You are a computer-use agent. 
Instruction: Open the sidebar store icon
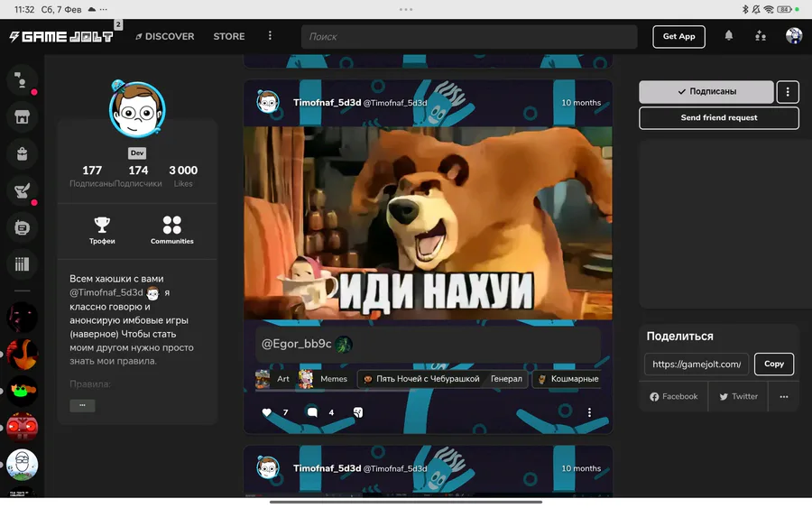22,117
